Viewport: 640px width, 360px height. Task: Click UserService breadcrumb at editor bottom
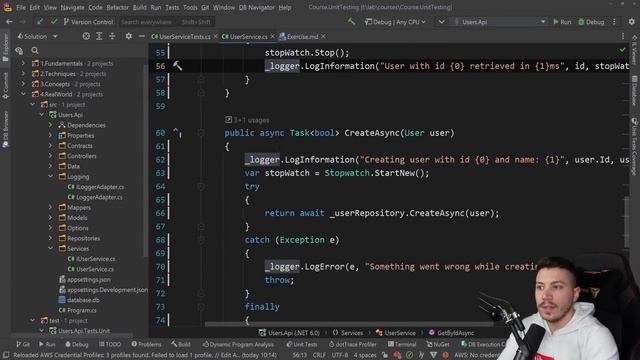396,333
